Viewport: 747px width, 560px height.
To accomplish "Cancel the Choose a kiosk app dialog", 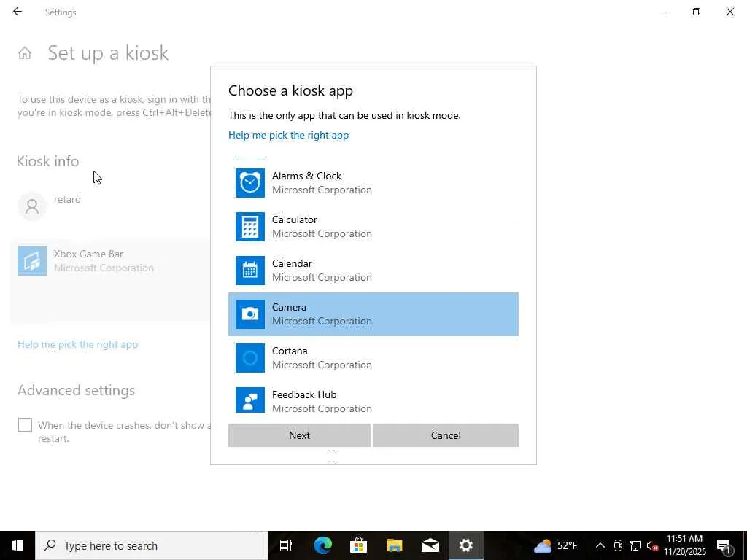I will tap(446, 435).
